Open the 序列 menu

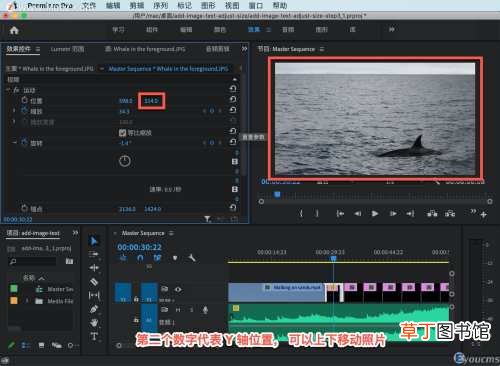(x=161, y=6)
